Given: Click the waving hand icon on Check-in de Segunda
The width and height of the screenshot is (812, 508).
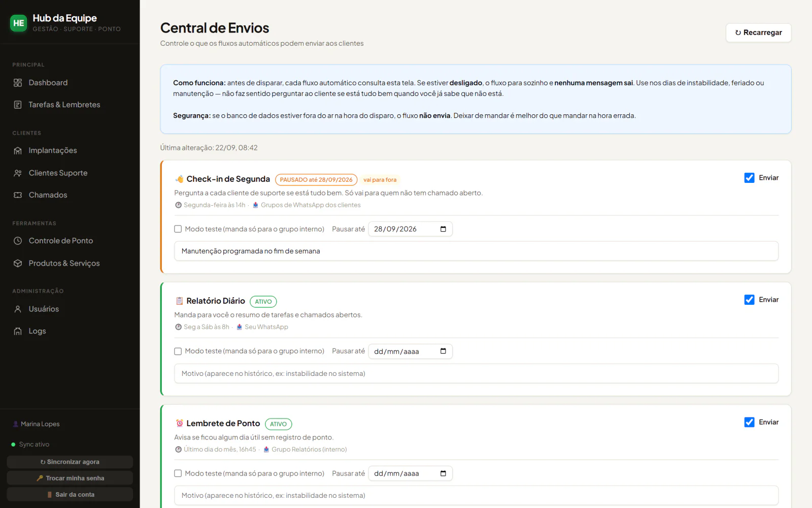Looking at the screenshot, I should pyautogui.click(x=179, y=179).
